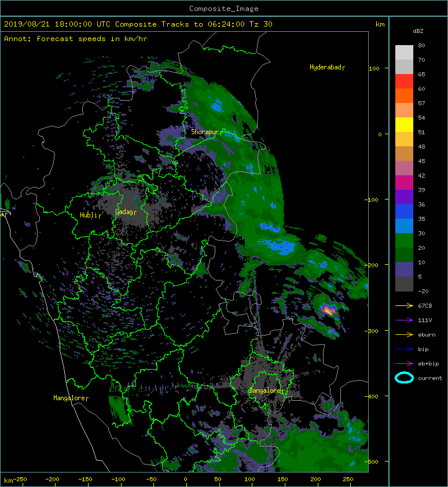This screenshot has width=448, height=487.
Task: Click the 2019/08/21 18:00:00 UTC timestamp
Action: click(57, 24)
